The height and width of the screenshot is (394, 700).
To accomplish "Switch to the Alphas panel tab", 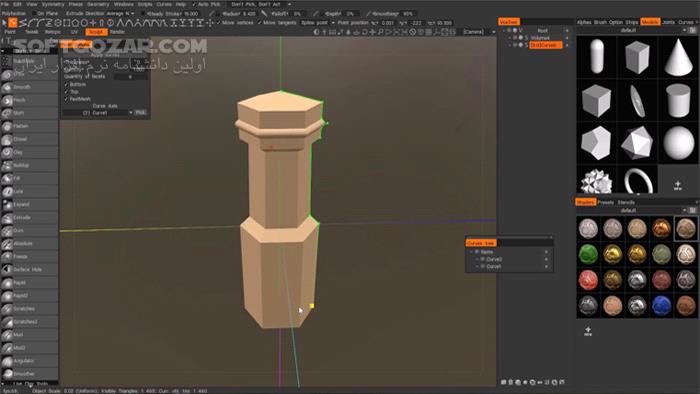I will 584,22.
